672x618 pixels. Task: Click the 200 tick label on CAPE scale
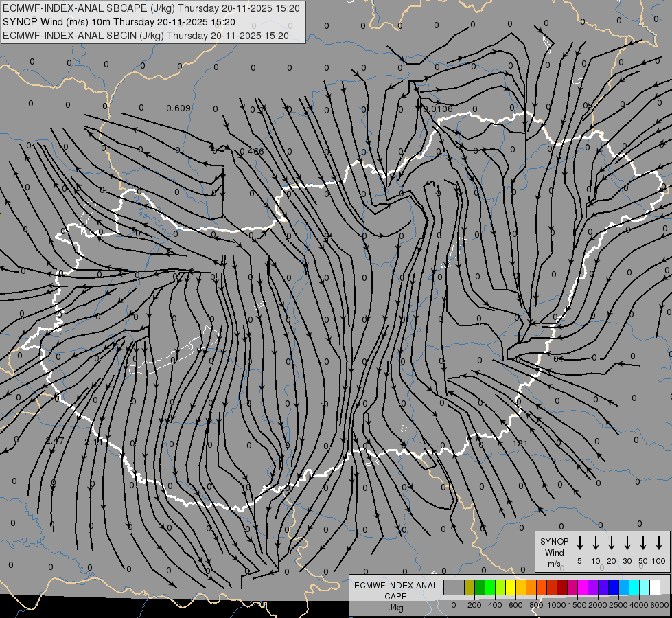pos(474,605)
